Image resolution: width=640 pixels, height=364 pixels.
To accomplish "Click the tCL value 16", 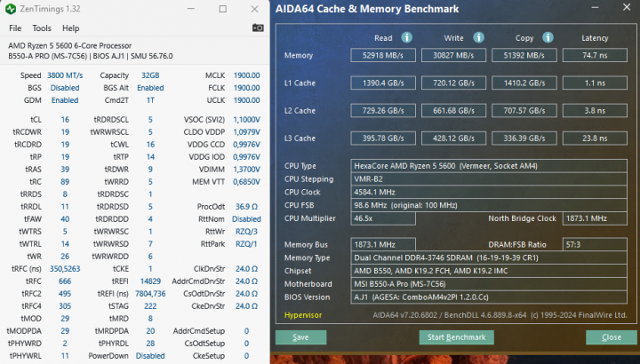I will pyautogui.click(x=65, y=120).
